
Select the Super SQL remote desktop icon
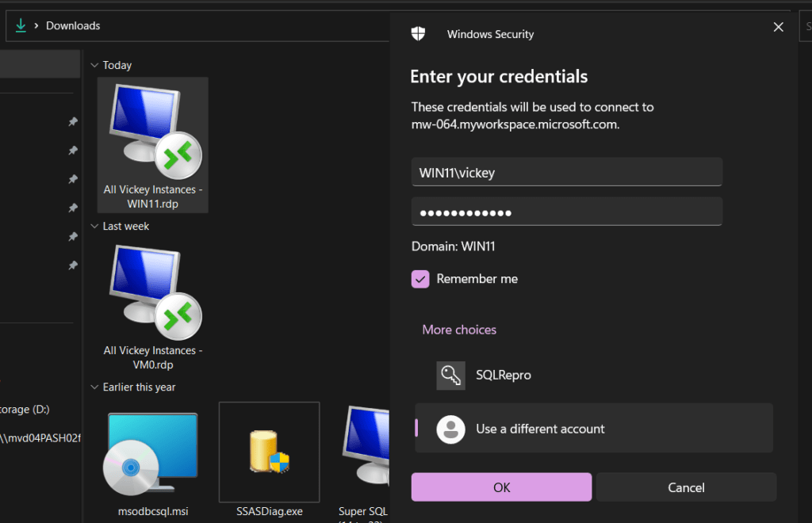point(366,446)
